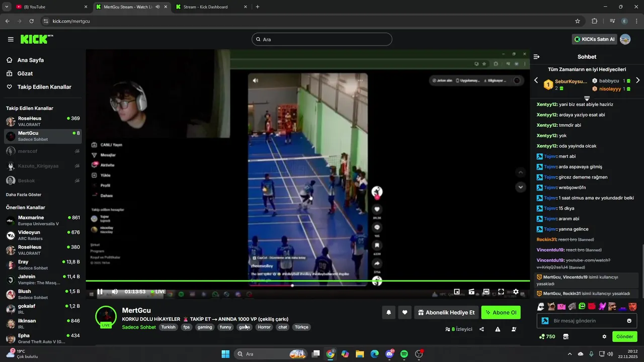The height and width of the screenshot is (362, 644).
Task: Open Videoyun recommended channel
Action: 43,235
